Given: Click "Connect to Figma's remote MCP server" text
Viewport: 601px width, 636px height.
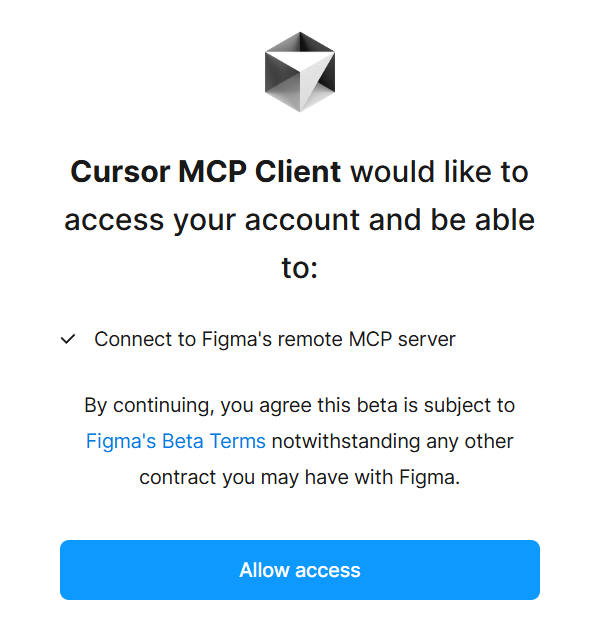Looking at the screenshot, I should click(274, 339).
